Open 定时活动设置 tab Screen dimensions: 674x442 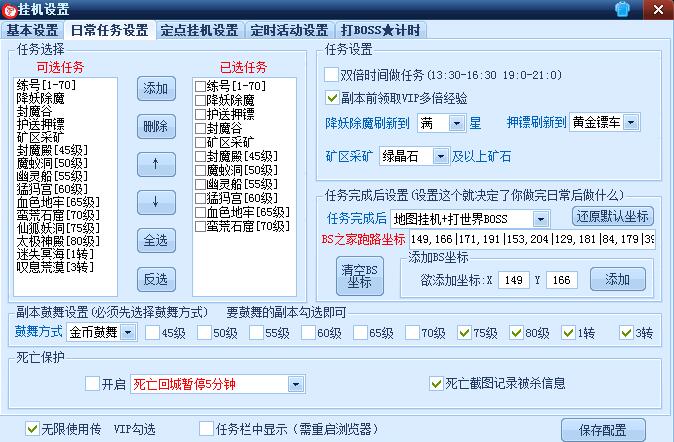tap(290, 30)
